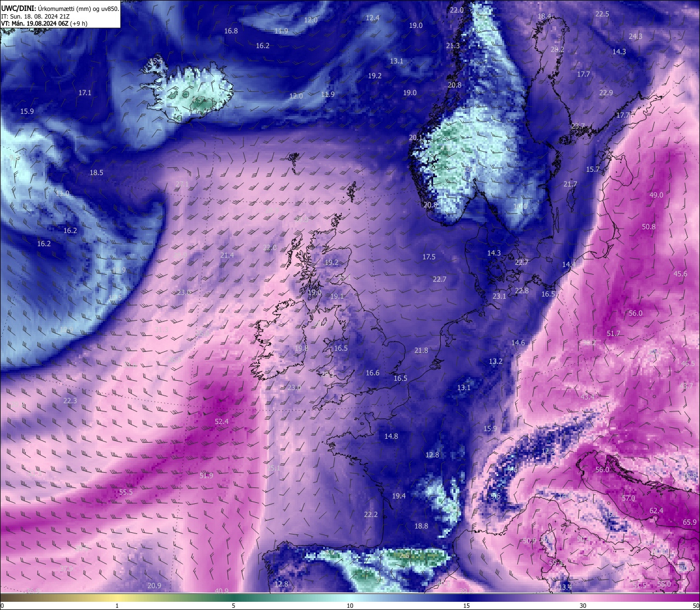The height and width of the screenshot is (610, 700).
Task: Click the 22.2 value over France
Action: (x=371, y=515)
